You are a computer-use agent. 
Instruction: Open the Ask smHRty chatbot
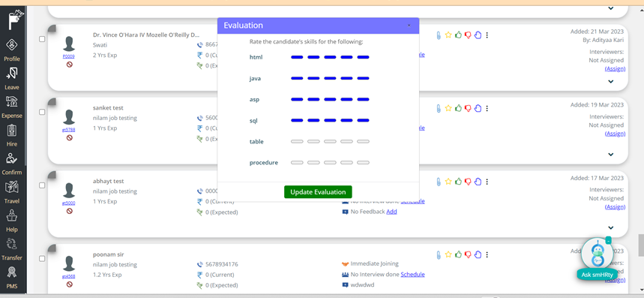pyautogui.click(x=598, y=275)
